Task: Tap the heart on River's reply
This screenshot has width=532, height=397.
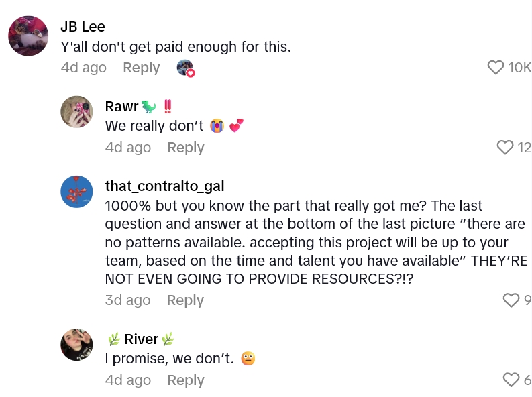Action: 511,380
